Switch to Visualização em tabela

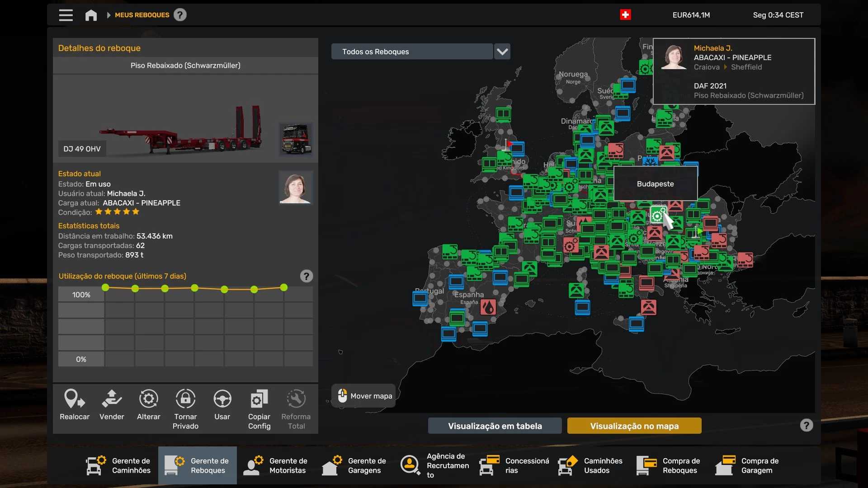click(x=495, y=426)
